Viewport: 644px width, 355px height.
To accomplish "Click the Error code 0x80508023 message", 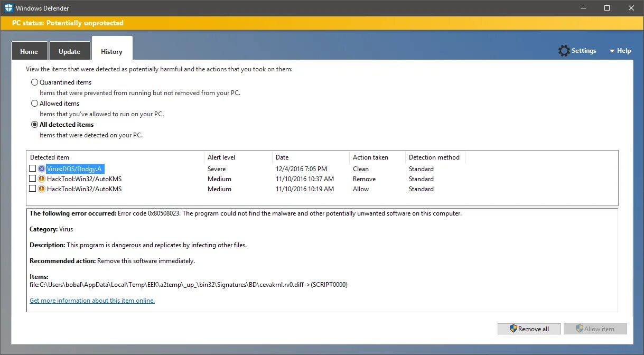I will point(246,213).
